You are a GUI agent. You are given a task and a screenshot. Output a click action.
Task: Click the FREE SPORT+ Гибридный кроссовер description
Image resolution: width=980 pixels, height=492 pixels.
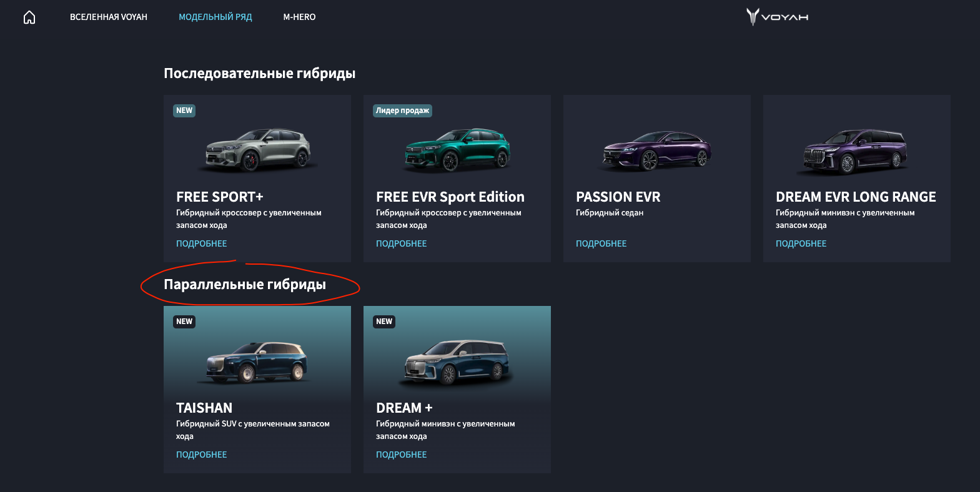249,219
